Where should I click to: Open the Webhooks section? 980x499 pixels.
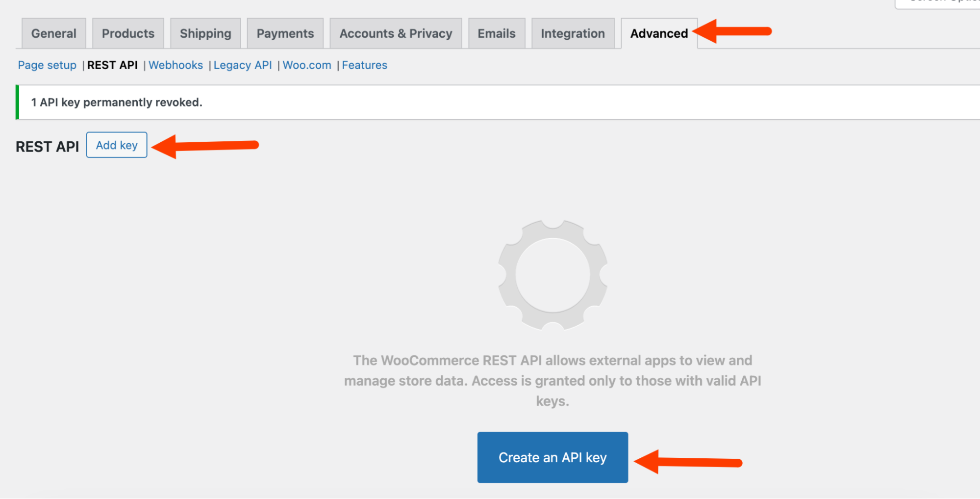(x=176, y=65)
